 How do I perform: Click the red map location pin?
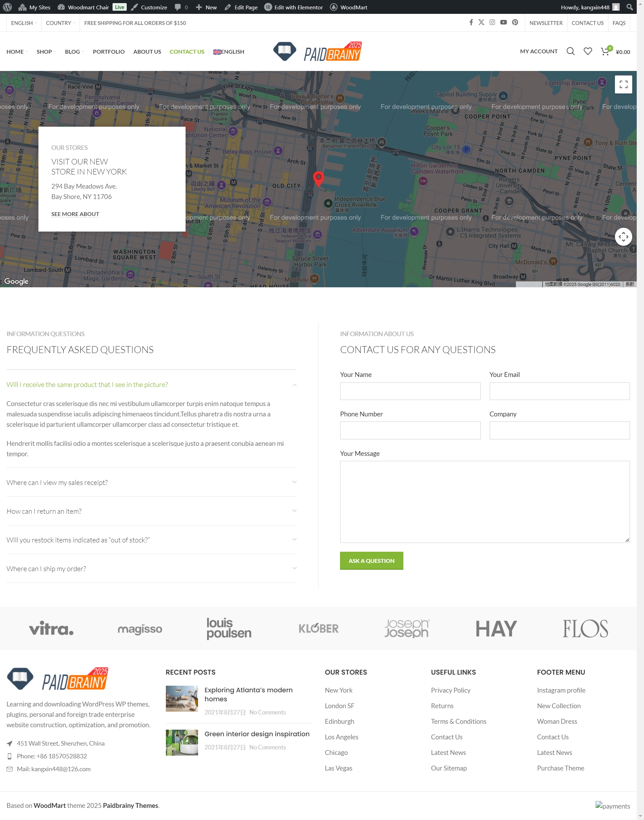(319, 179)
